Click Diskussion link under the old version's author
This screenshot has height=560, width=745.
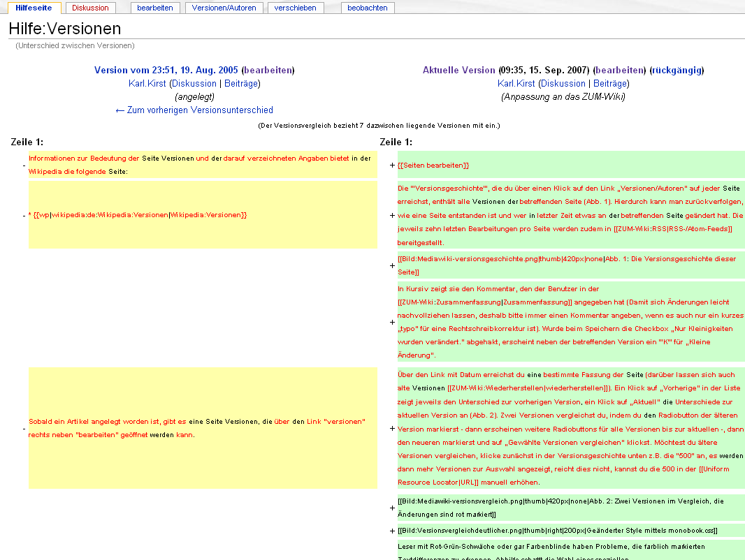click(194, 84)
